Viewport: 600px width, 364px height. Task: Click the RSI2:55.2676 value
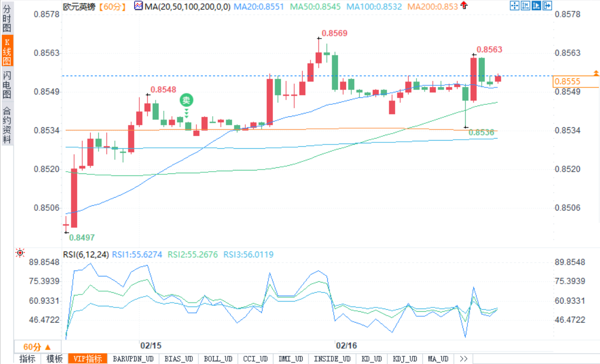(x=193, y=254)
